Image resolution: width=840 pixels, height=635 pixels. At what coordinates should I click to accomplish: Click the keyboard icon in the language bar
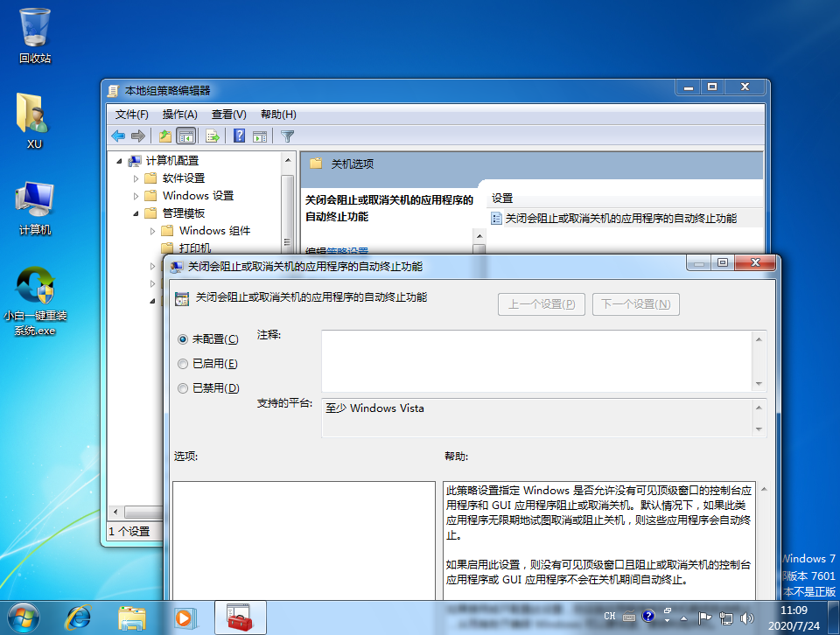pyautogui.click(x=629, y=617)
